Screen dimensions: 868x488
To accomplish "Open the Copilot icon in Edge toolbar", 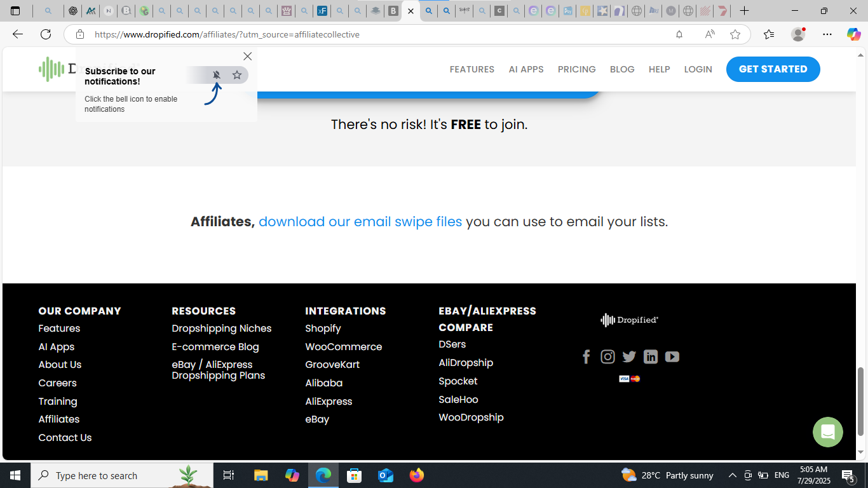I will (x=853, y=34).
